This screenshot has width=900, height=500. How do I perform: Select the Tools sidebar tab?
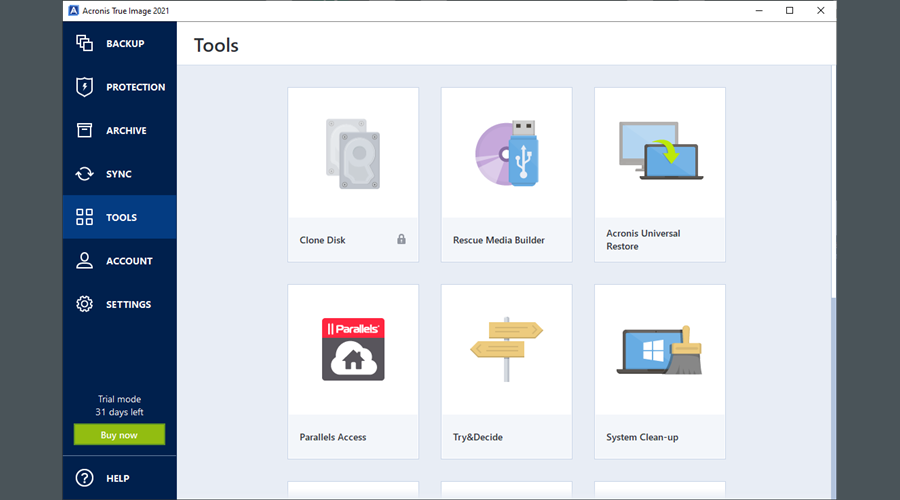(x=119, y=217)
